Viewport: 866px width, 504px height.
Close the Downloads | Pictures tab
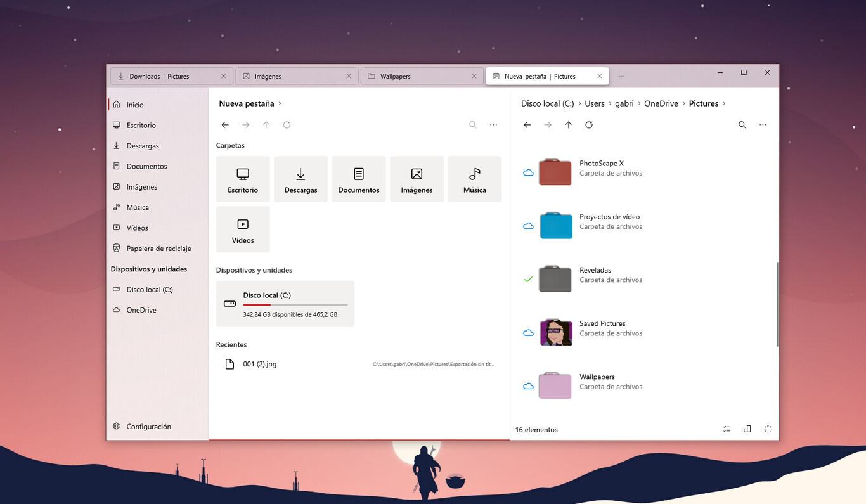[223, 75]
